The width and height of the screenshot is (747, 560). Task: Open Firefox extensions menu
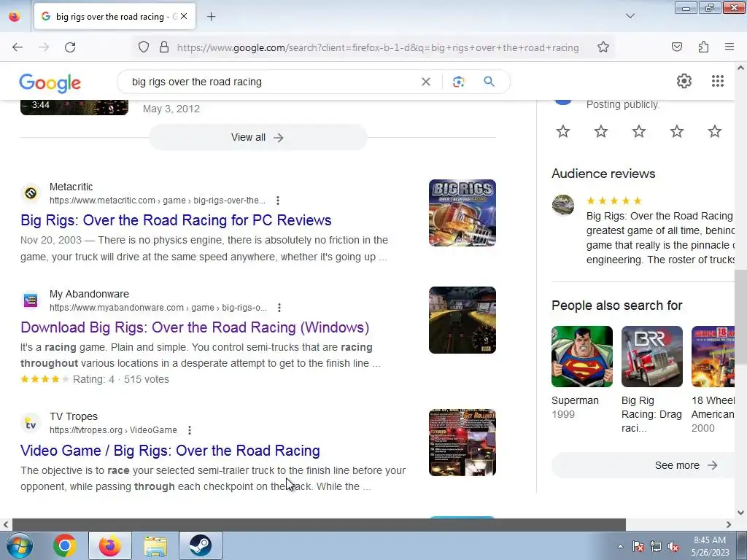pos(703,47)
